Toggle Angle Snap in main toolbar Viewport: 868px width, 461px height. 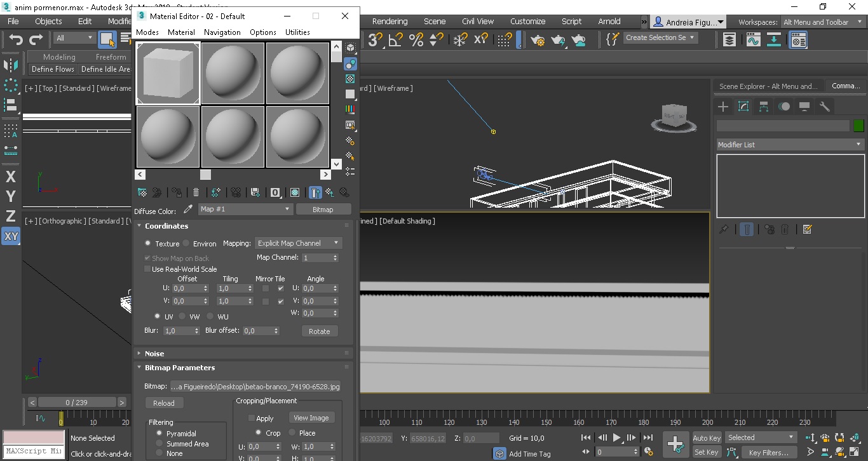395,40
